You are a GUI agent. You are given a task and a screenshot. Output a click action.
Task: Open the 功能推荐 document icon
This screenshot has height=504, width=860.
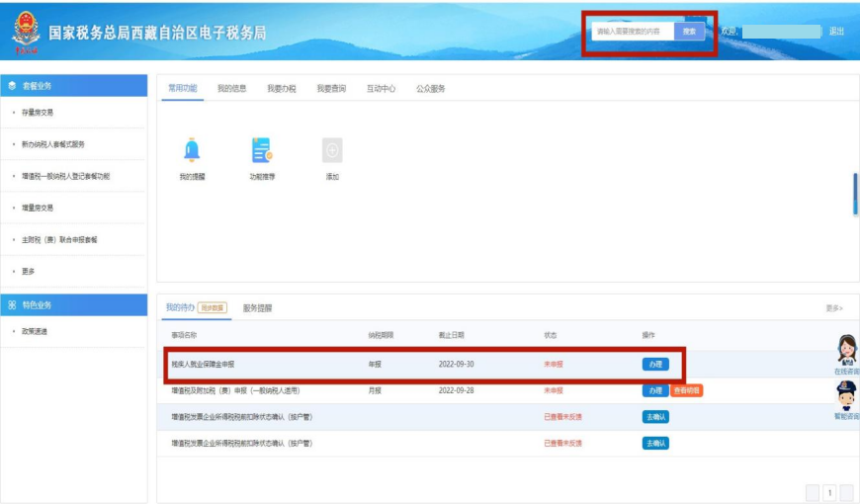262,150
